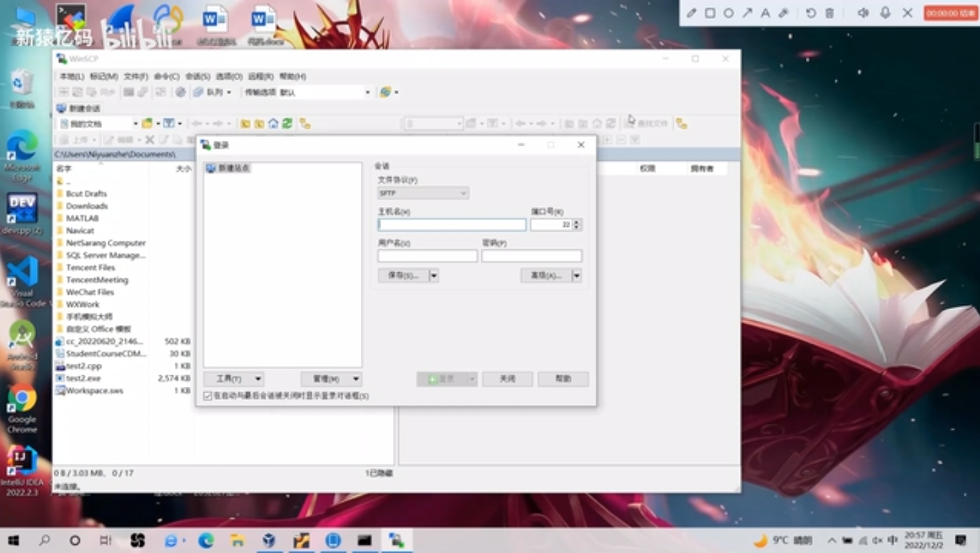Go to local home directory icon
Image resolution: width=980 pixels, height=553 pixels.
(274, 123)
